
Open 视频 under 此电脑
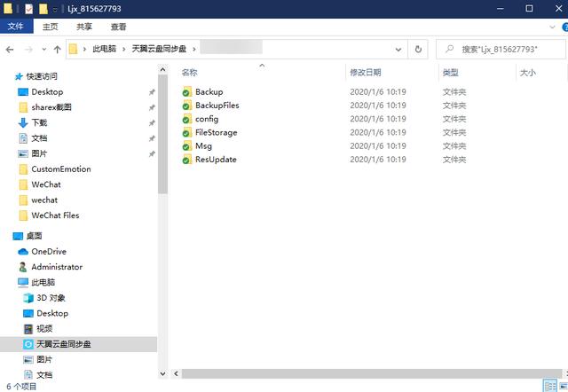coord(44,329)
